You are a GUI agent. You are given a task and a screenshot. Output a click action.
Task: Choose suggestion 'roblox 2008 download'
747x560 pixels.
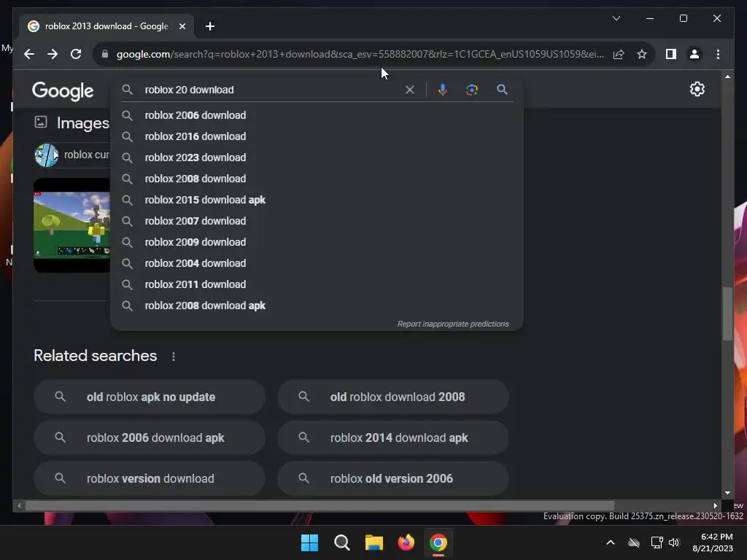point(317,179)
